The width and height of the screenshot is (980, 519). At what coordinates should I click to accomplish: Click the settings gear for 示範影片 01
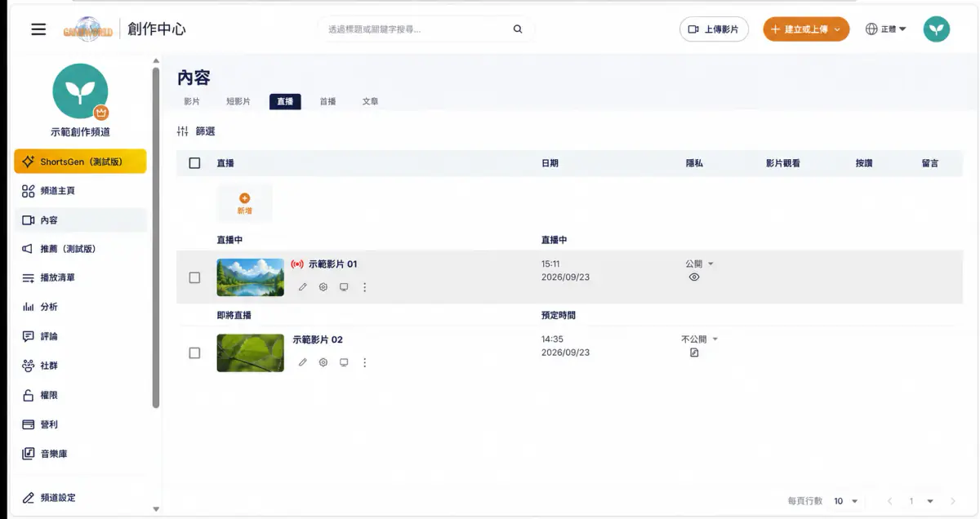point(323,287)
